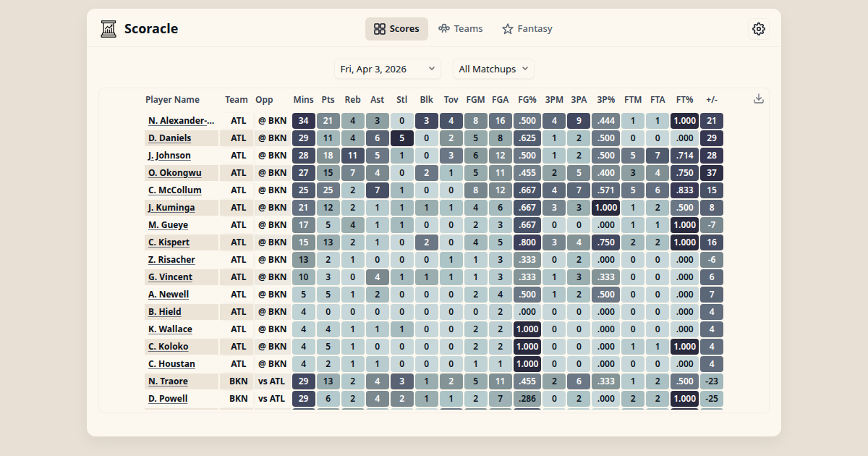Click C. Kispert player link
Image resolution: width=868 pixels, height=456 pixels.
[x=169, y=242]
